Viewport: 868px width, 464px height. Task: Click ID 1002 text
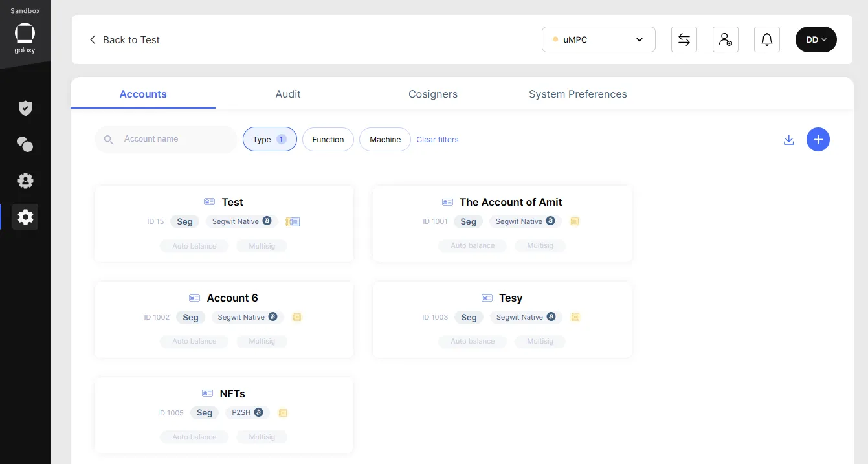(157, 317)
